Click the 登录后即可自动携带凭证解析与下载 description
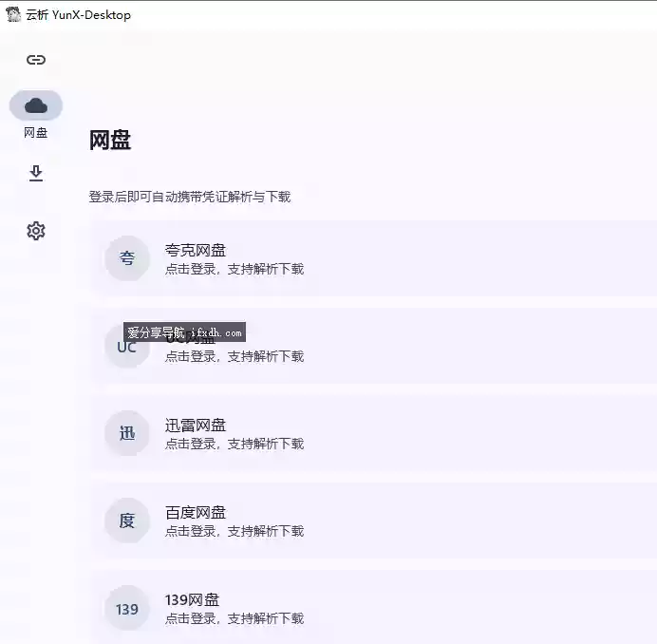Screen dimensions: 657x644 coord(190,197)
